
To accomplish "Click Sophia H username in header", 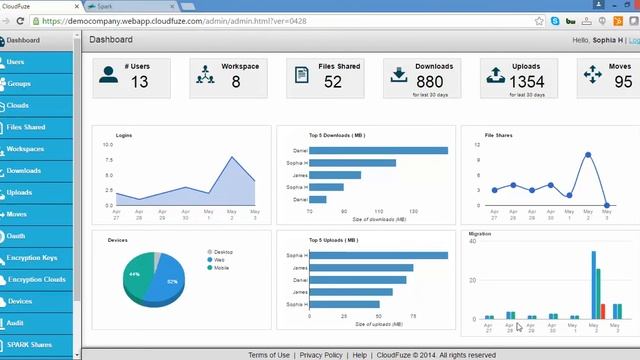I will tap(608, 40).
